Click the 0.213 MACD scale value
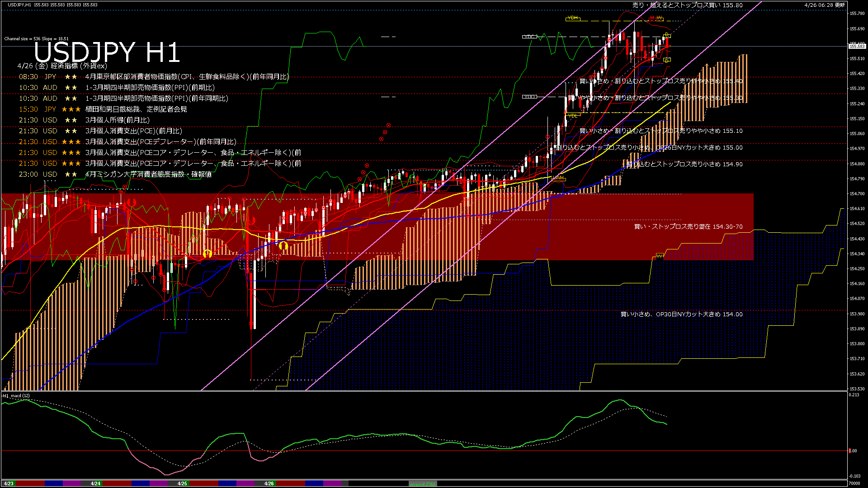Viewport: 868px width, 488px height. 854,395
